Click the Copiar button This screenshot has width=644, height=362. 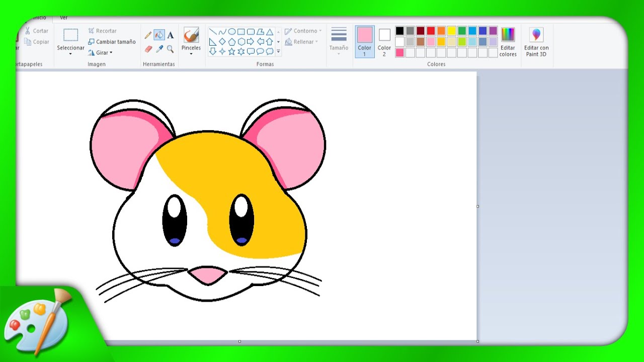[37, 42]
